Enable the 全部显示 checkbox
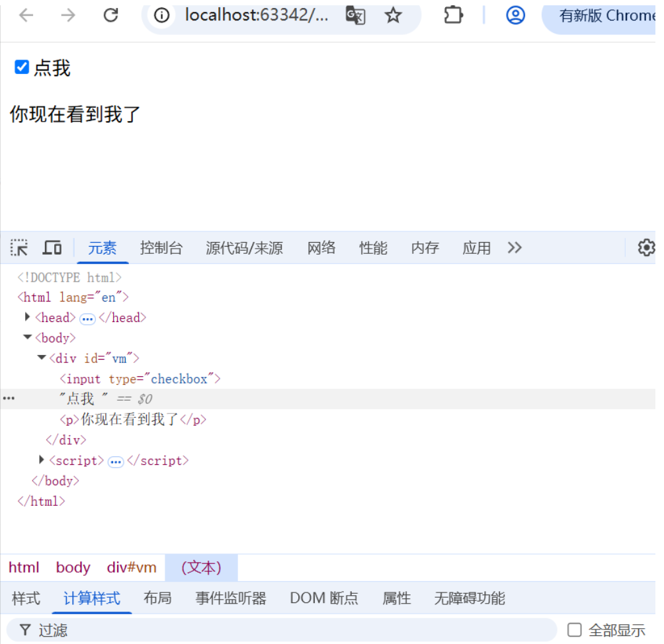 (x=574, y=629)
